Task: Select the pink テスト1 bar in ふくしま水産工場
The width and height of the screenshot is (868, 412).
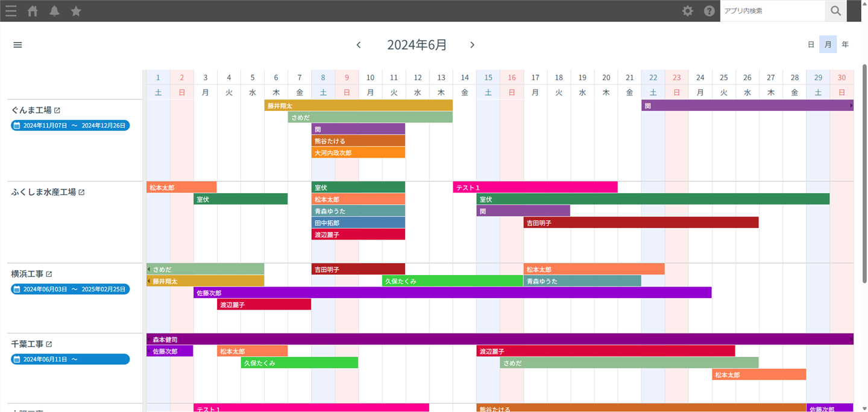Action: click(535, 188)
